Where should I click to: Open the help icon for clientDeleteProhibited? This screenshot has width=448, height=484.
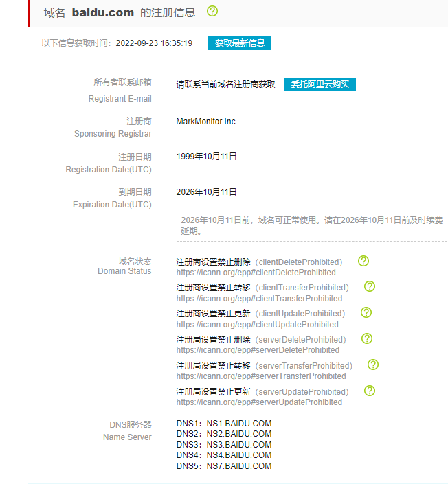[363, 261]
